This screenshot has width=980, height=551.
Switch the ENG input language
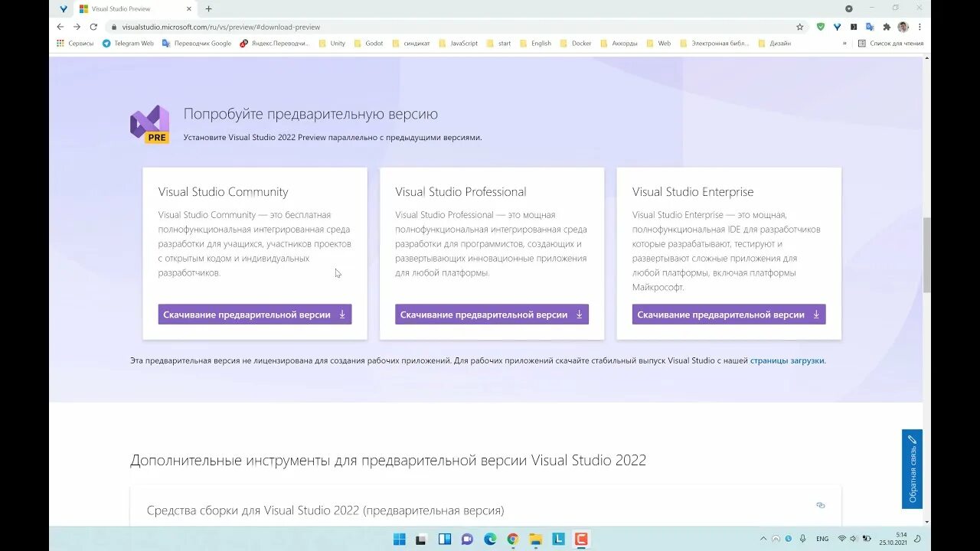[x=822, y=539]
